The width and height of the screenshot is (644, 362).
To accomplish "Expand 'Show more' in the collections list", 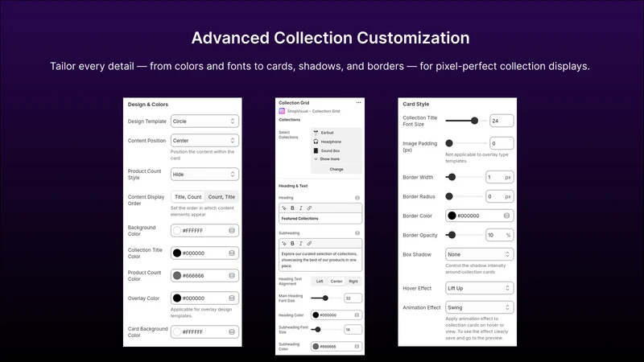I will [x=327, y=158].
